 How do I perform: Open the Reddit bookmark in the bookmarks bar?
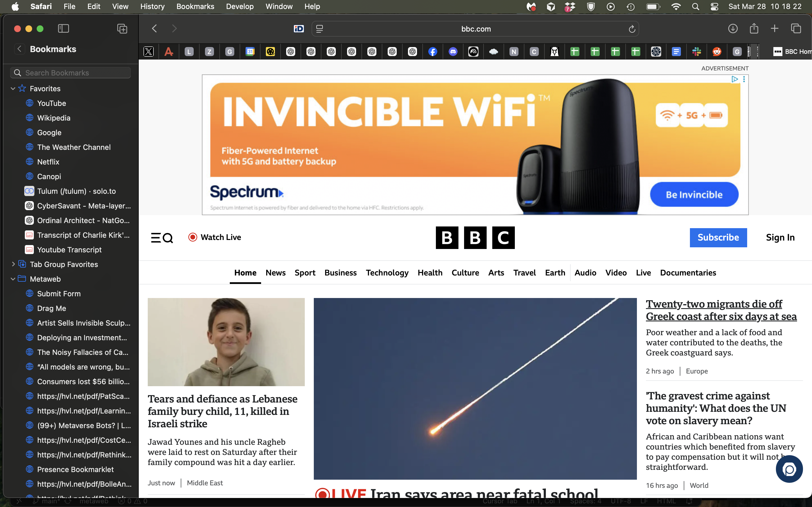point(717,51)
